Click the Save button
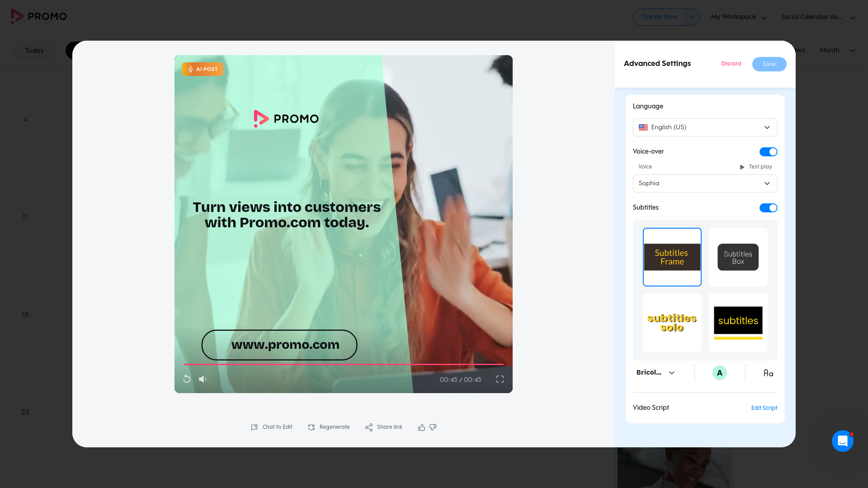 [769, 64]
